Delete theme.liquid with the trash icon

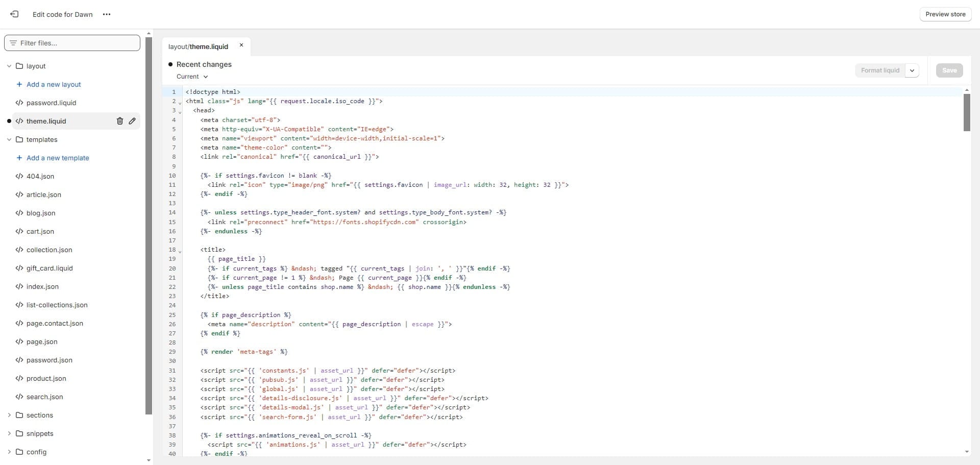click(x=120, y=121)
